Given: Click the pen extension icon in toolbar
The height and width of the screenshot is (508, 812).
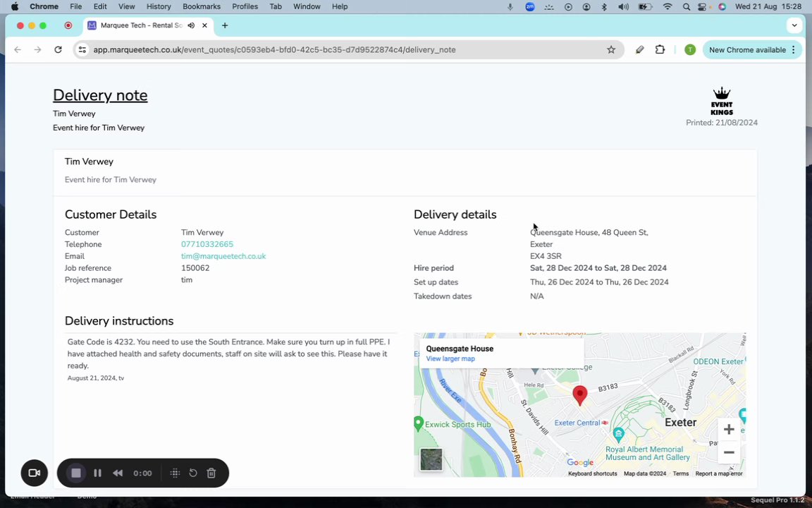Looking at the screenshot, I should (639, 50).
